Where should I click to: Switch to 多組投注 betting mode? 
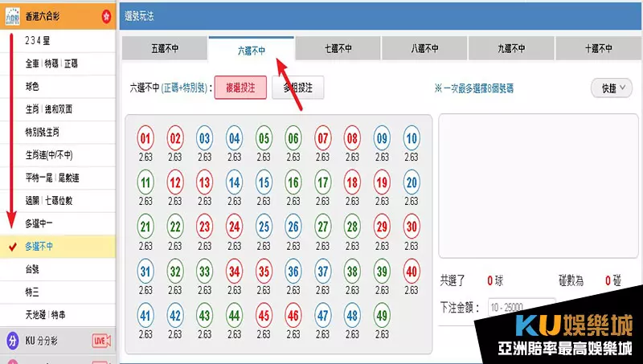coord(297,88)
